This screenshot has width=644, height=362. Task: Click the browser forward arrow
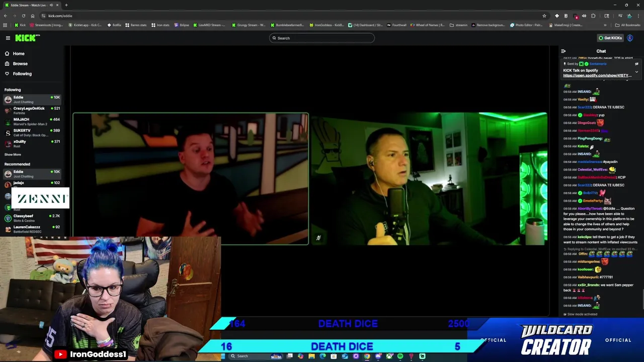pos(15,16)
